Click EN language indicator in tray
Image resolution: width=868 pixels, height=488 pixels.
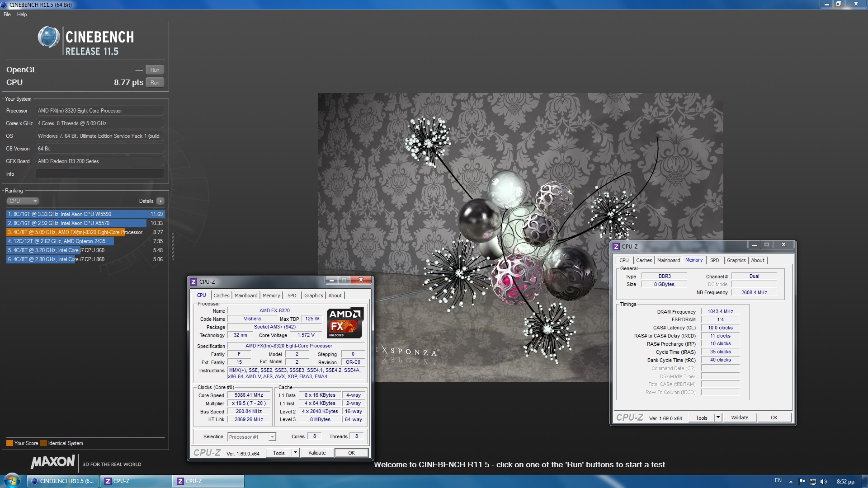[778, 481]
